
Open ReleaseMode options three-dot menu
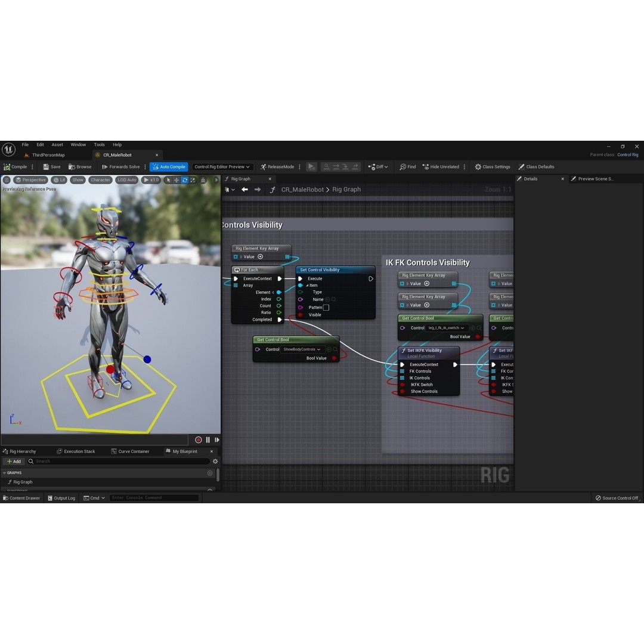coord(299,167)
